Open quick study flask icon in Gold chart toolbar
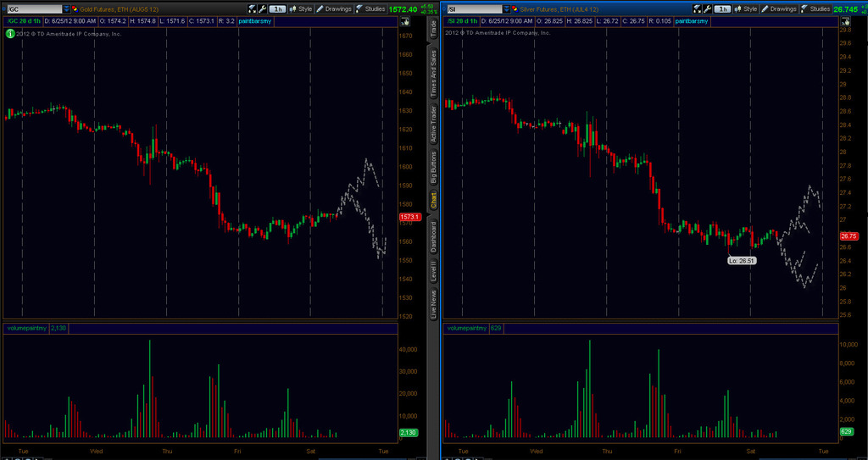Viewport: 868px width, 460px height. pyautogui.click(x=253, y=8)
